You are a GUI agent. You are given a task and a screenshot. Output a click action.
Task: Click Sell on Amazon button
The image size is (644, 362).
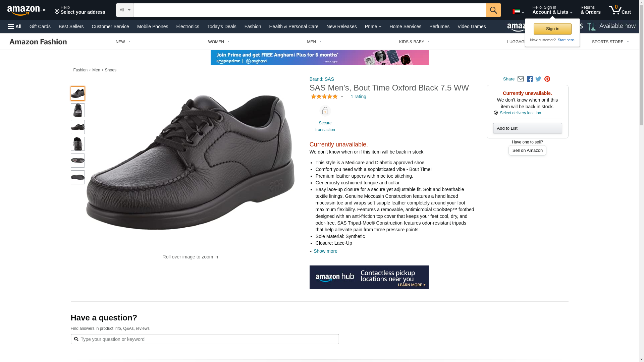click(x=527, y=150)
